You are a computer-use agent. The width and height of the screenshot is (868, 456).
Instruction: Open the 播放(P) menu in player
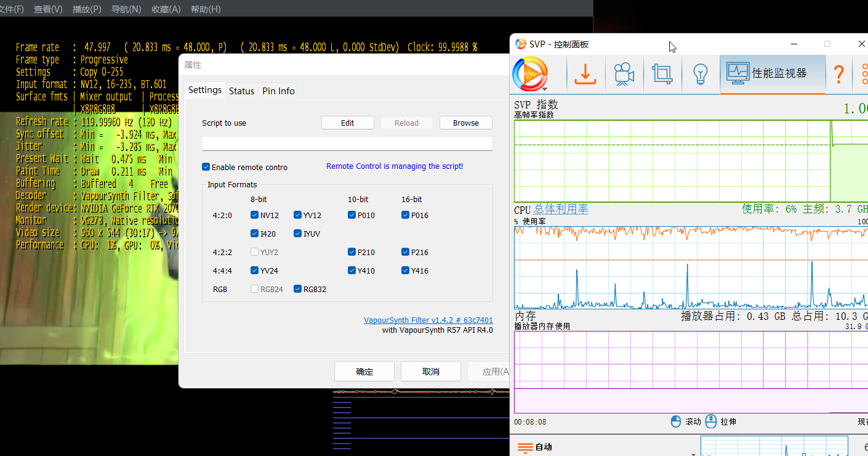pyautogui.click(x=87, y=9)
